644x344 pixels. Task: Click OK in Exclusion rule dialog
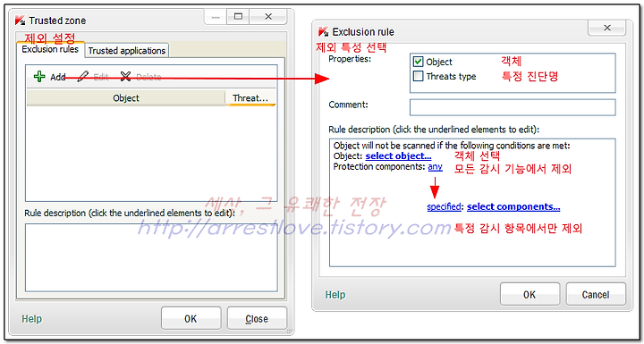pyautogui.click(x=530, y=294)
